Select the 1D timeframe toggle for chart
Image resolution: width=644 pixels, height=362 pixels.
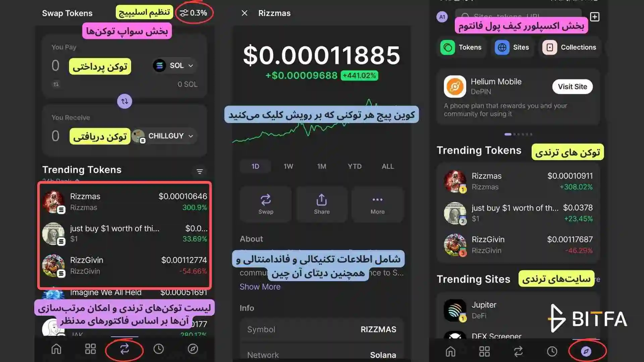255,166
